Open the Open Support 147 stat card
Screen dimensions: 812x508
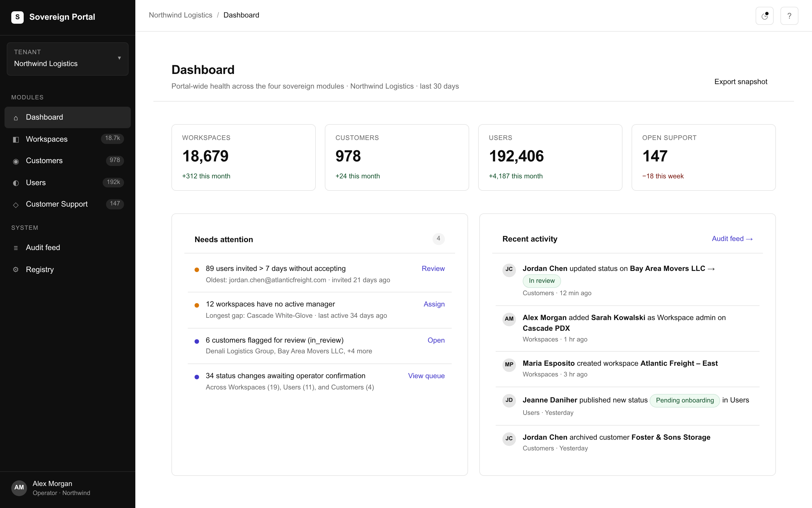703,157
